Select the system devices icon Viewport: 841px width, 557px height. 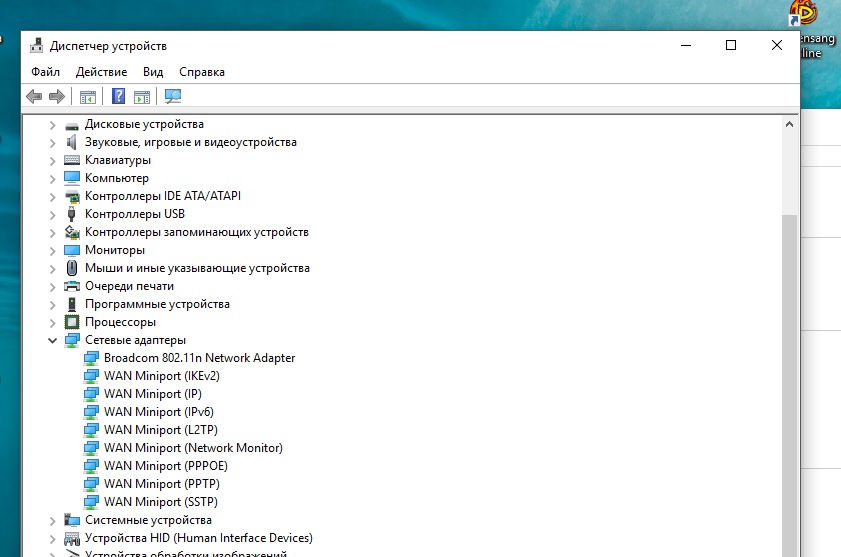click(72, 520)
